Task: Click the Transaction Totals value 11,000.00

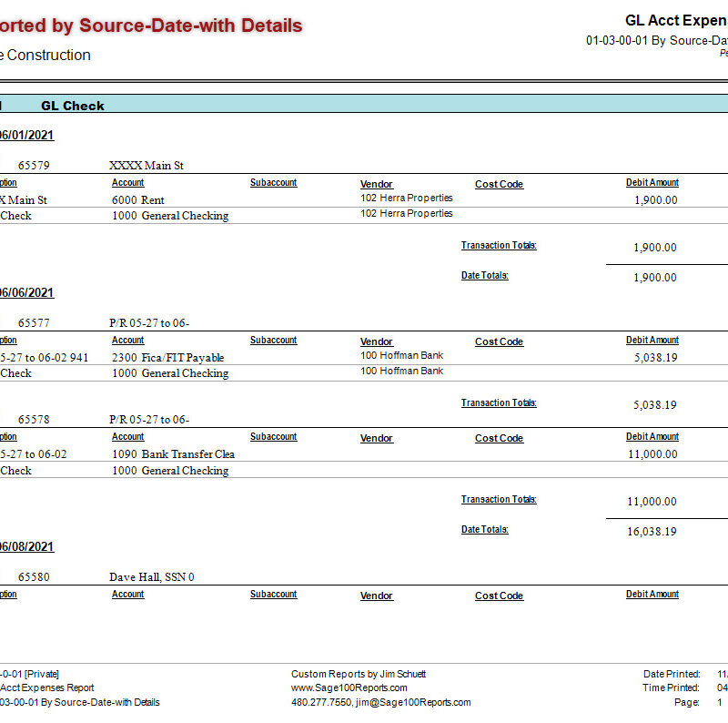Action: (x=652, y=502)
